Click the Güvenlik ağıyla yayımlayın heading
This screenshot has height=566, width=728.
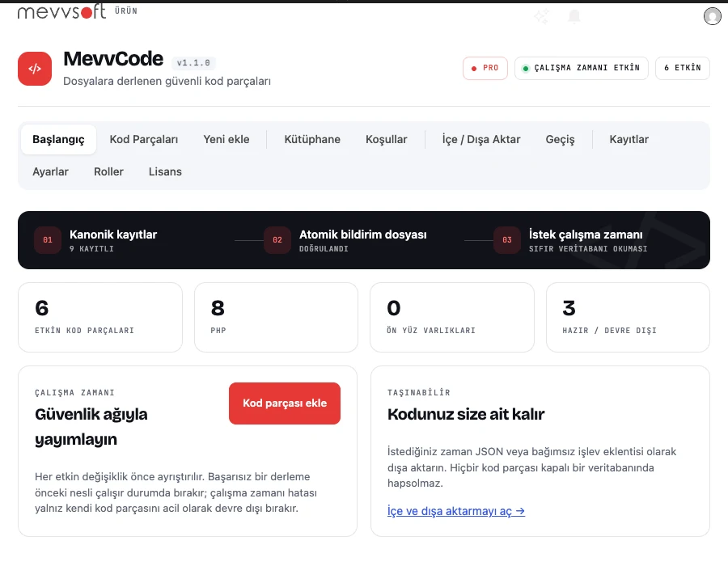pyautogui.click(x=91, y=427)
